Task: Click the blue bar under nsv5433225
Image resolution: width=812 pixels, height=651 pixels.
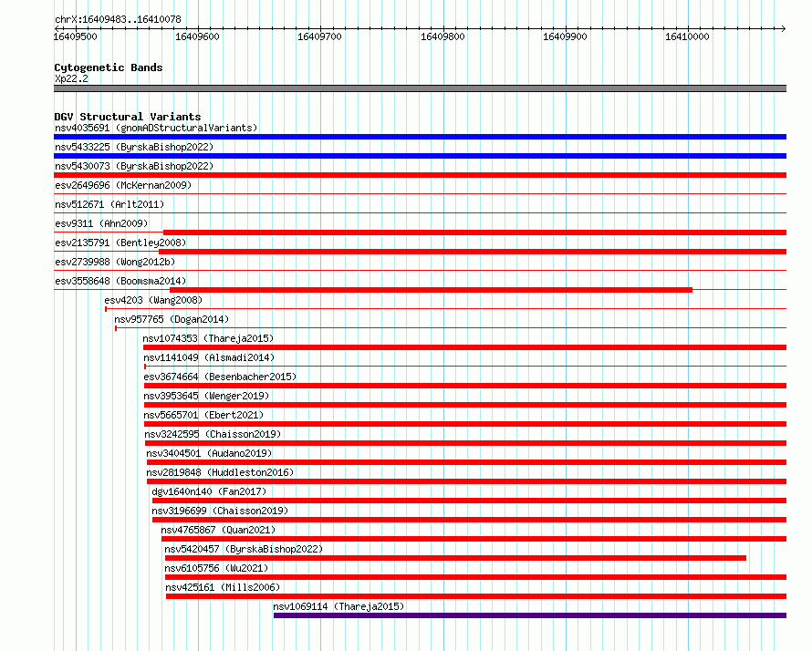Action: pyautogui.click(x=420, y=156)
